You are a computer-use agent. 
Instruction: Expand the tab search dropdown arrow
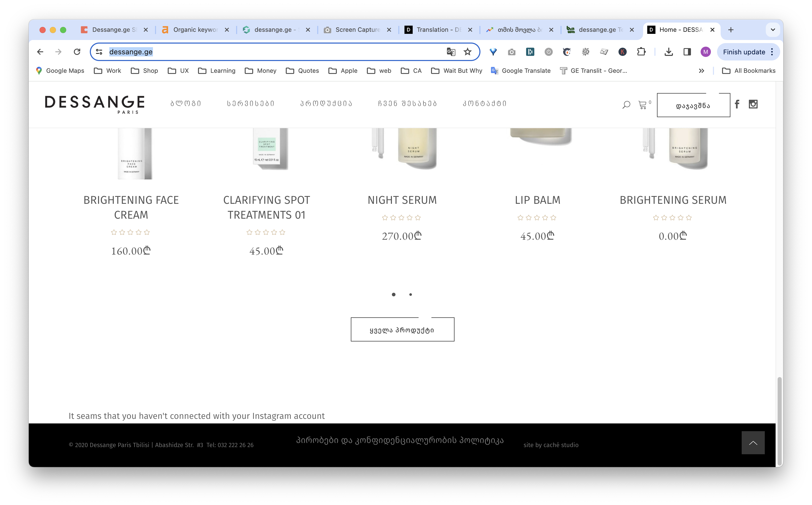(x=772, y=30)
